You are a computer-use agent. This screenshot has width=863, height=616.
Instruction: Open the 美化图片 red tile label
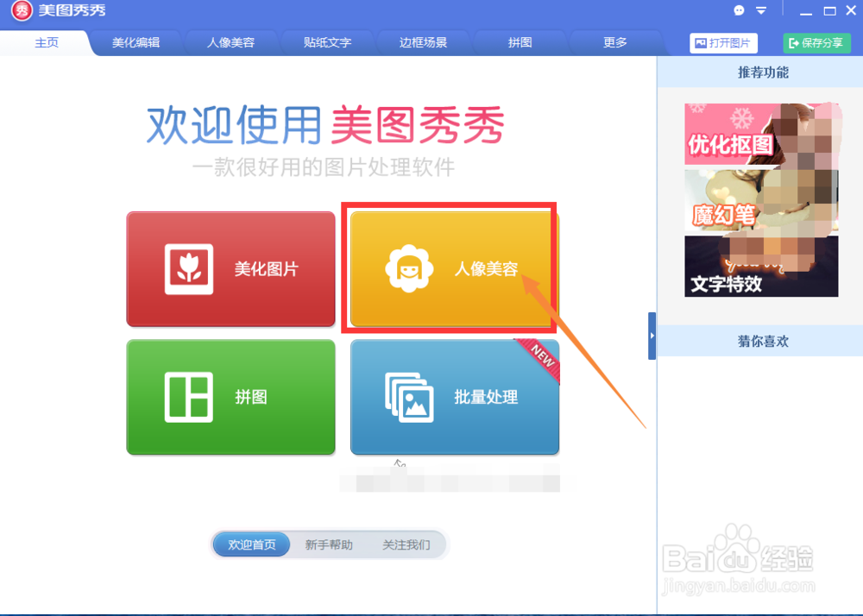click(x=267, y=269)
